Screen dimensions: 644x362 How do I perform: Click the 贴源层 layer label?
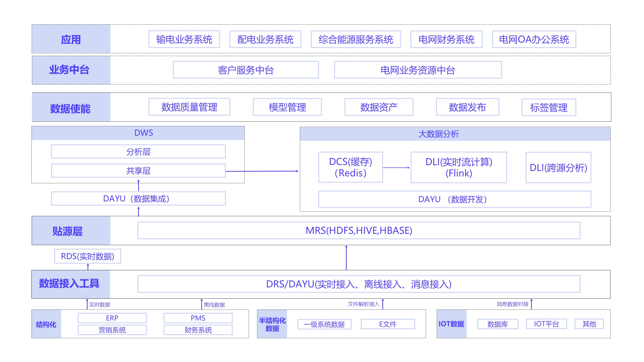(x=71, y=231)
